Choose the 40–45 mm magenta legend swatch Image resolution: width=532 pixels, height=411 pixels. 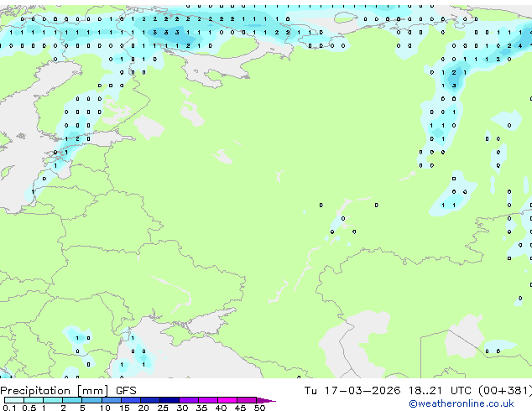[x=227, y=400]
